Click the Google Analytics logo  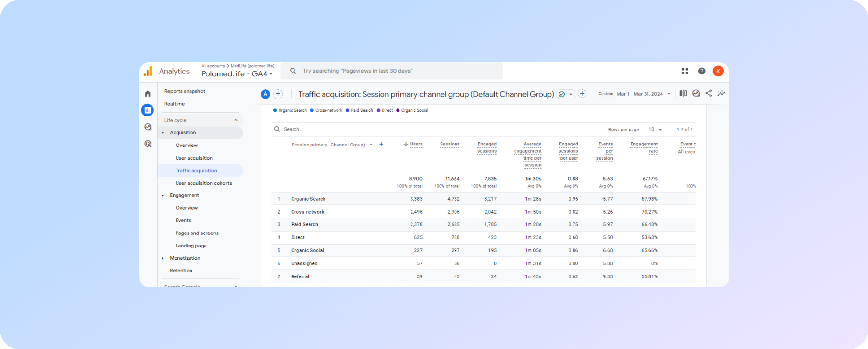click(148, 71)
